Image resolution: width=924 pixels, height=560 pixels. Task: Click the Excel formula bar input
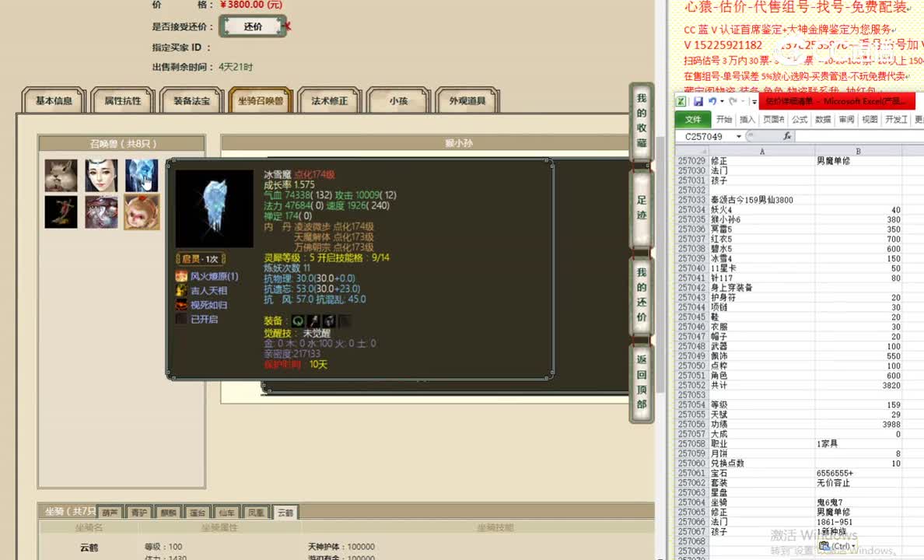[859, 136]
